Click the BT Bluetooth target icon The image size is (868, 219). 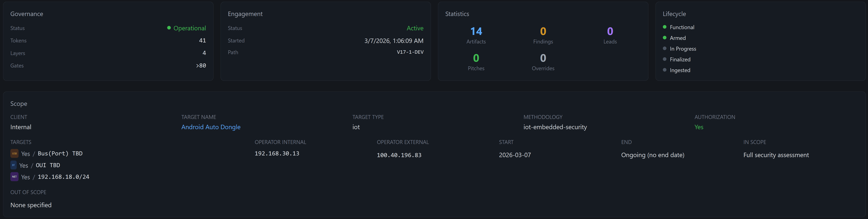coord(14,165)
